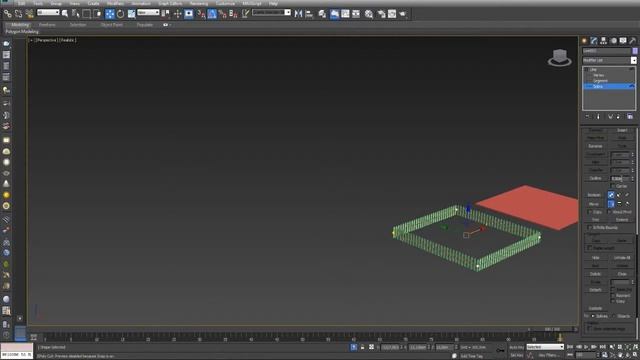Click the Outline amount input field

click(x=620, y=178)
